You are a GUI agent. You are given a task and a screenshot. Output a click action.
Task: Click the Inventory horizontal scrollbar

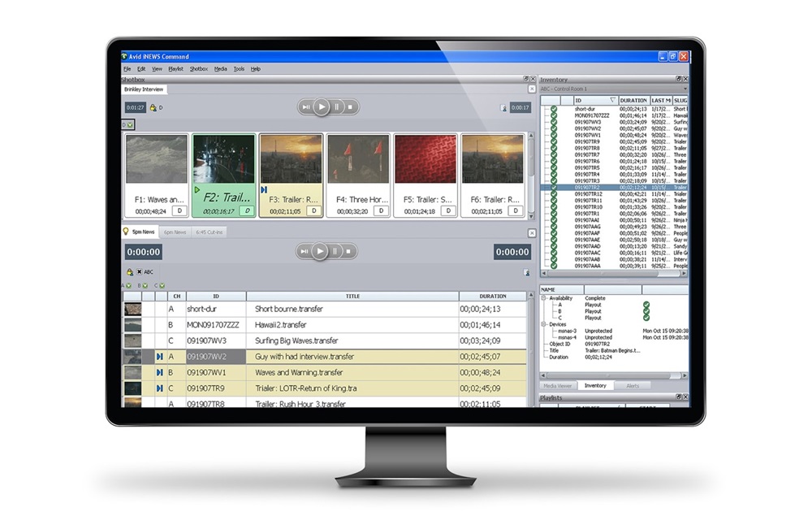(x=613, y=273)
